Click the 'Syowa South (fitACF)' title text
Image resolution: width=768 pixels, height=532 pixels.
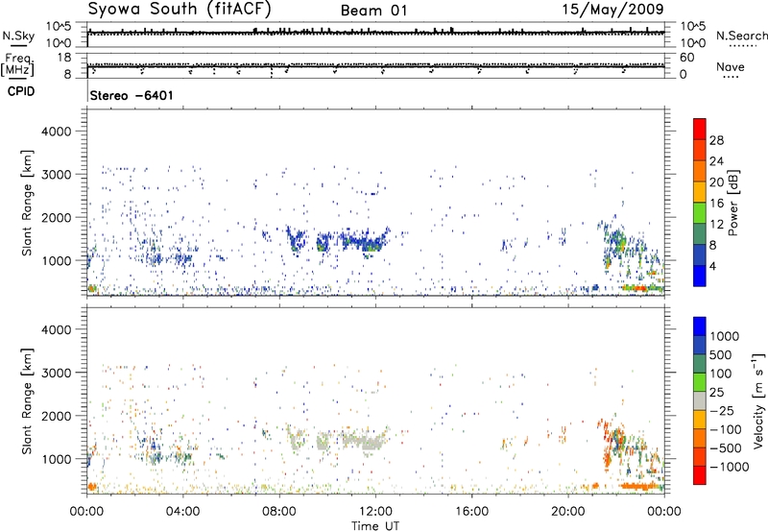pyautogui.click(x=180, y=10)
